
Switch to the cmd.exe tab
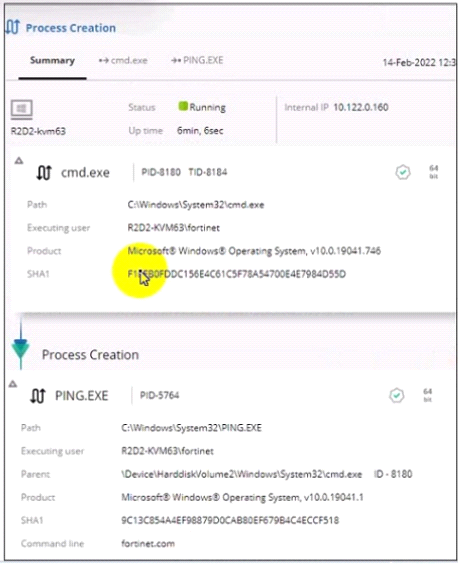(123, 60)
